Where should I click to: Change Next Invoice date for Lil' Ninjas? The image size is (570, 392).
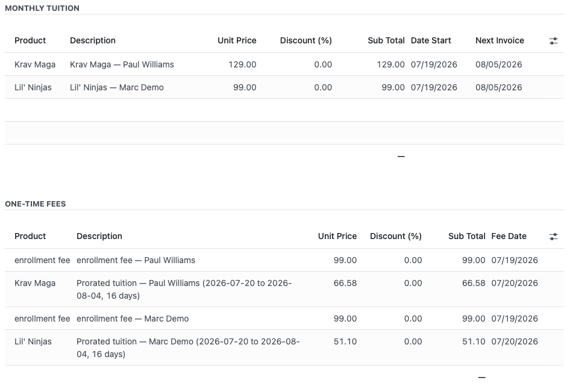[x=498, y=87]
